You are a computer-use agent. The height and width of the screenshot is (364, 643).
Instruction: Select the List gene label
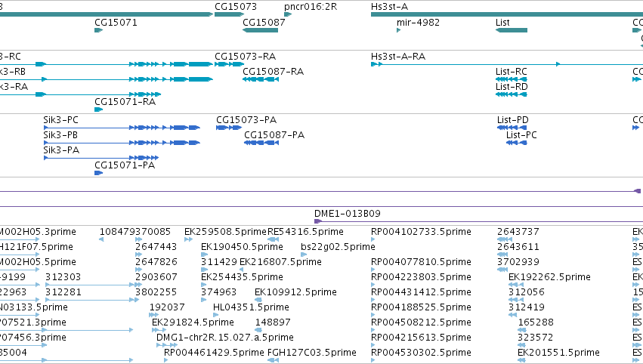point(502,22)
